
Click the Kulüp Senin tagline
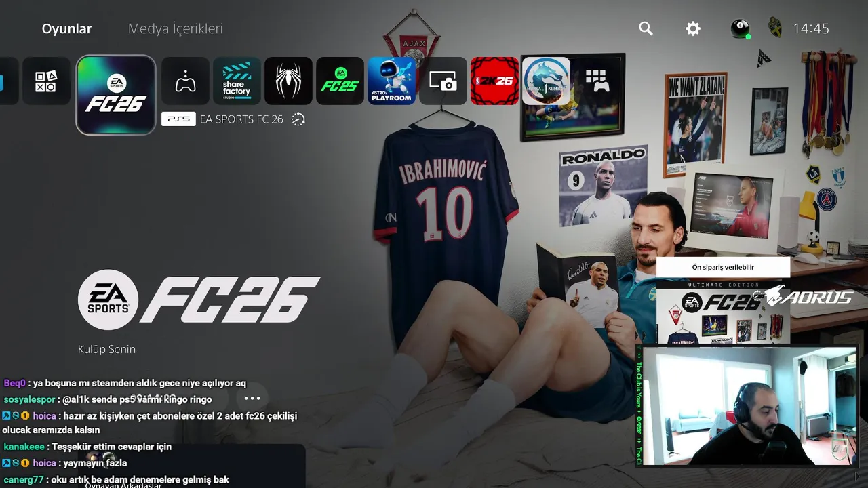click(x=106, y=349)
